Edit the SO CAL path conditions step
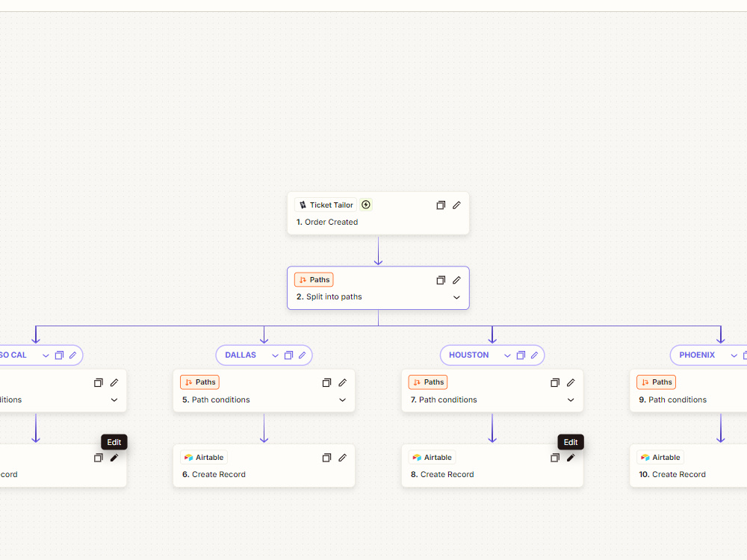 click(114, 383)
